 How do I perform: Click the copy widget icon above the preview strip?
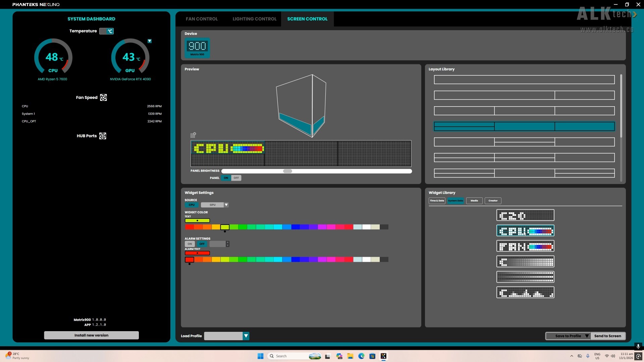coord(193,135)
